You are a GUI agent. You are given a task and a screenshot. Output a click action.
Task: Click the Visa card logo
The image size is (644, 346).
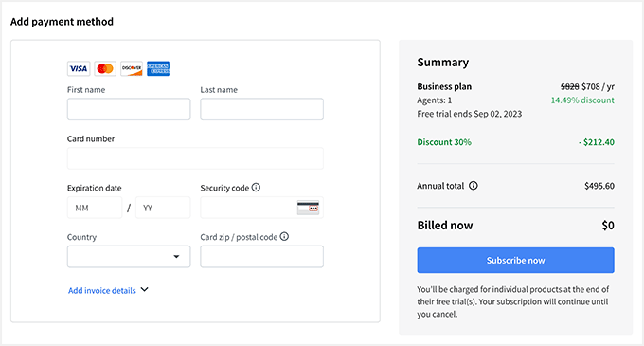coord(79,68)
